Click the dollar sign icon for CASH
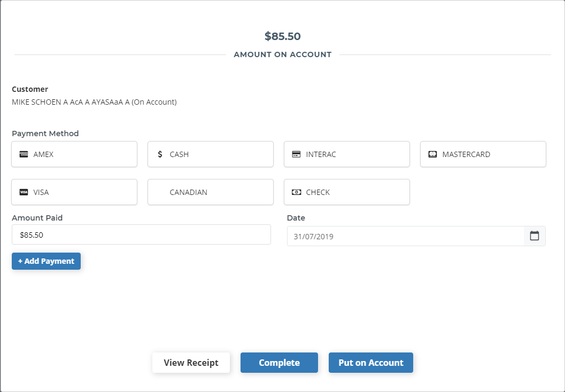 (x=159, y=154)
